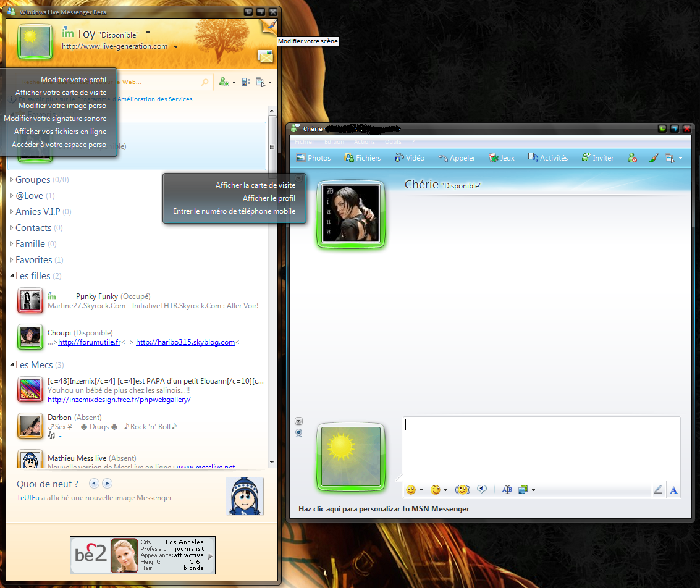Open the personal message dropdown arrow

176,47
